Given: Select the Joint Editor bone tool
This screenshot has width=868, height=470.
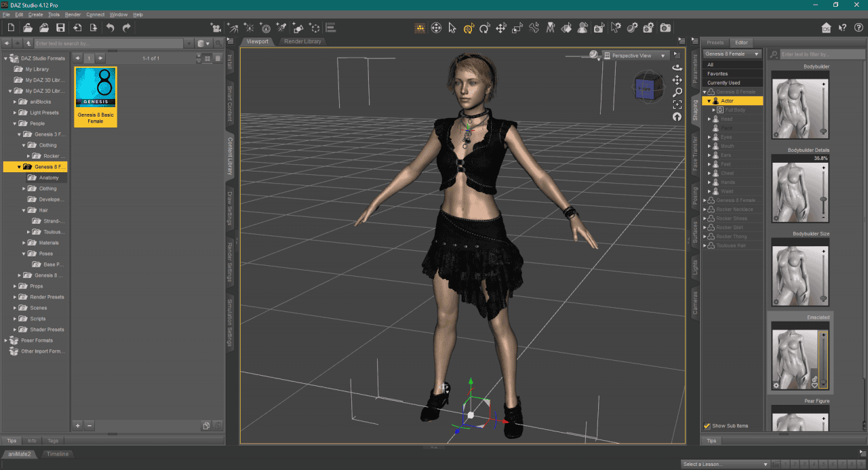Looking at the screenshot, I should click(x=533, y=28).
